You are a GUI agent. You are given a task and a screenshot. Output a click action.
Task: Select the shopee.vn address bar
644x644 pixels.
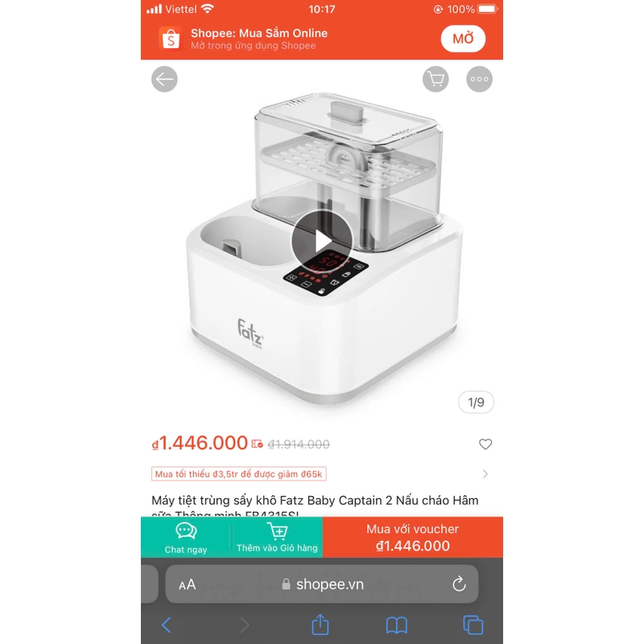click(322, 584)
